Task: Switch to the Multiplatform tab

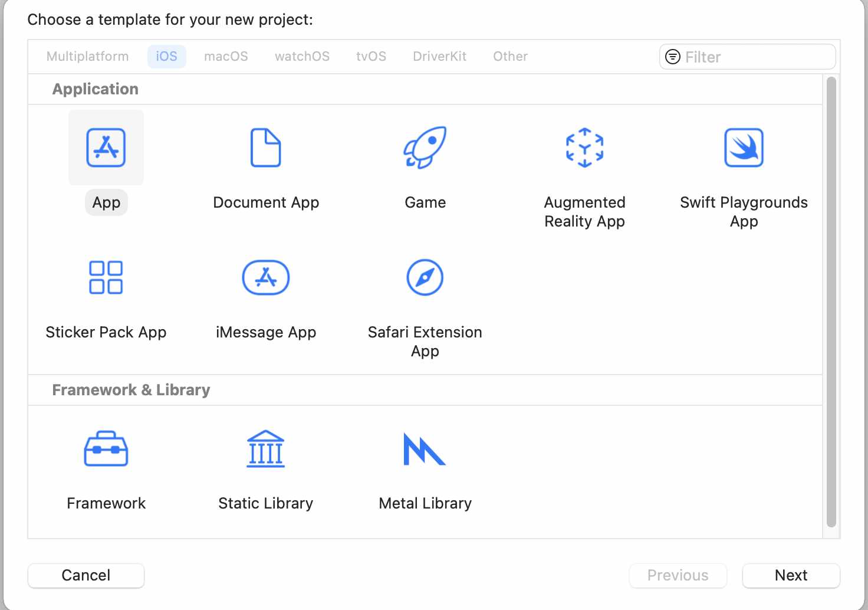Action: coord(87,57)
